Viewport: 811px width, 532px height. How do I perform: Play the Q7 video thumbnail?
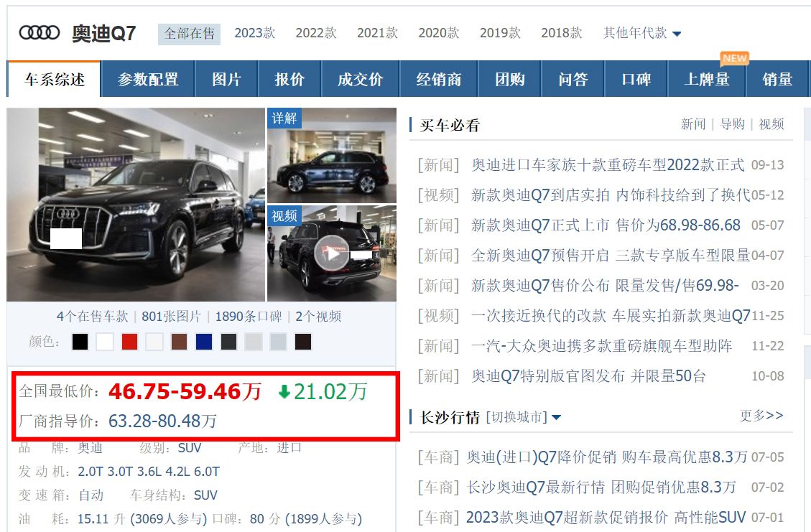[332, 253]
